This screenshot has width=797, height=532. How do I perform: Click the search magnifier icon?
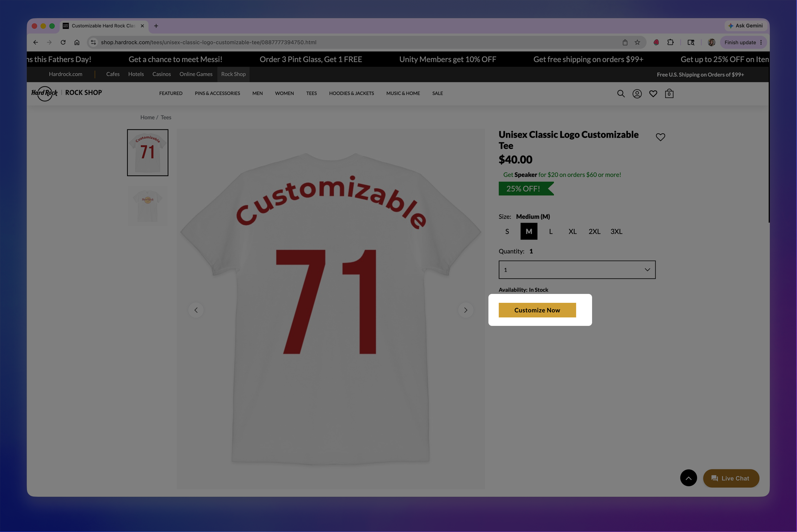(620, 94)
